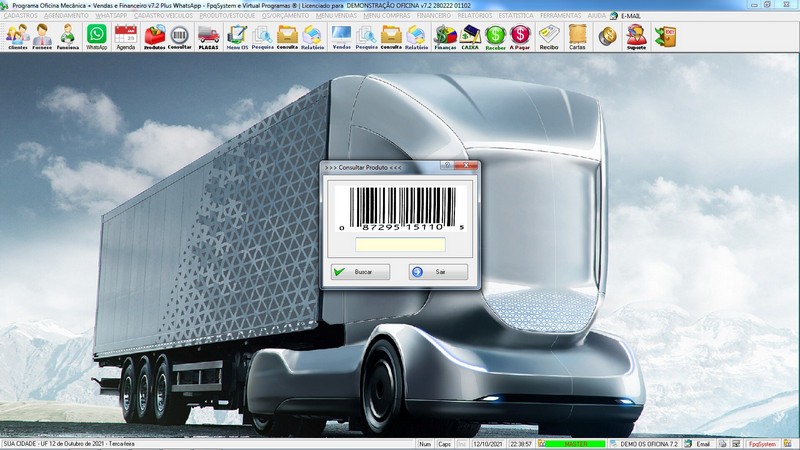Click the Relatório icon beside Finanças

(416, 37)
